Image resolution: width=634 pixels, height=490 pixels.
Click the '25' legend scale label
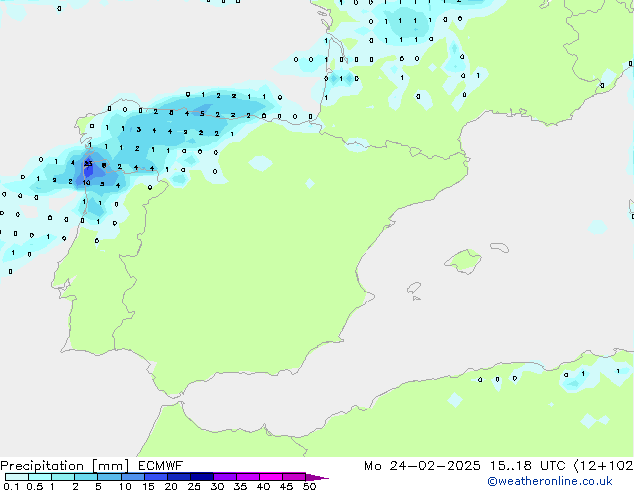(194, 486)
